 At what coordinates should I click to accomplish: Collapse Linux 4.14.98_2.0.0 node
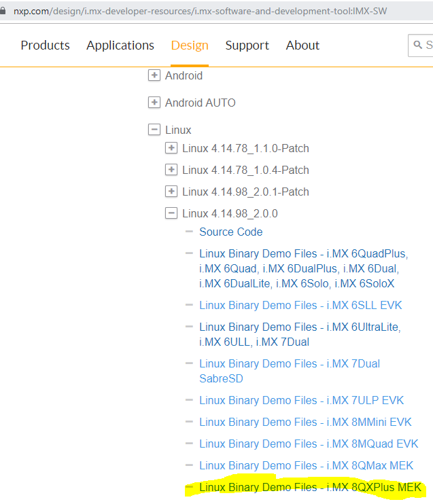pyautogui.click(x=171, y=213)
